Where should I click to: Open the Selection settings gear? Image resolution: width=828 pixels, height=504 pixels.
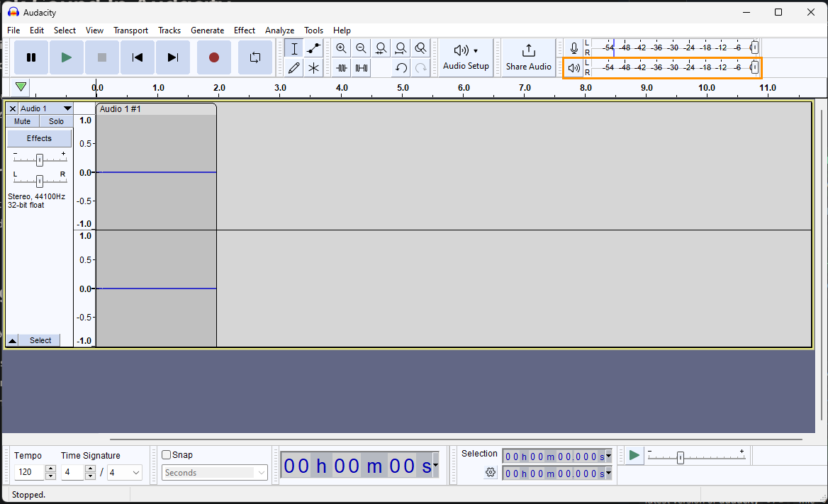(x=491, y=472)
